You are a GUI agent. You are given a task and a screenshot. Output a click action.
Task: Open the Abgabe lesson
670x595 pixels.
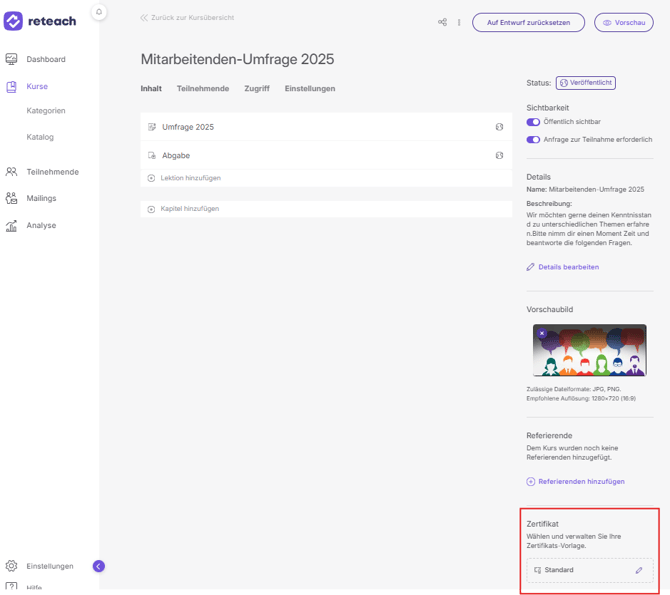point(326,155)
